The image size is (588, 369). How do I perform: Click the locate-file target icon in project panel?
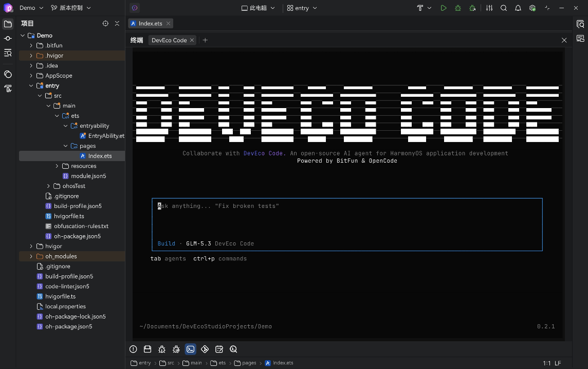tap(105, 23)
